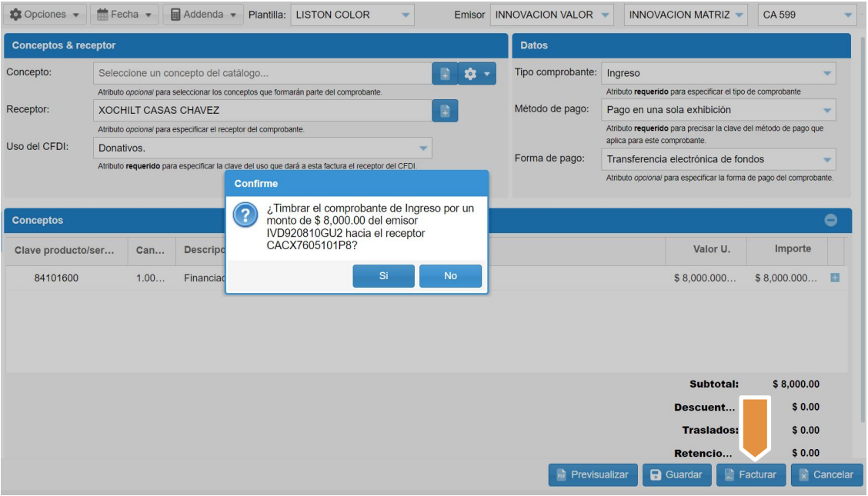Click No in the Confirme dialog
868x496 pixels.
pos(450,276)
